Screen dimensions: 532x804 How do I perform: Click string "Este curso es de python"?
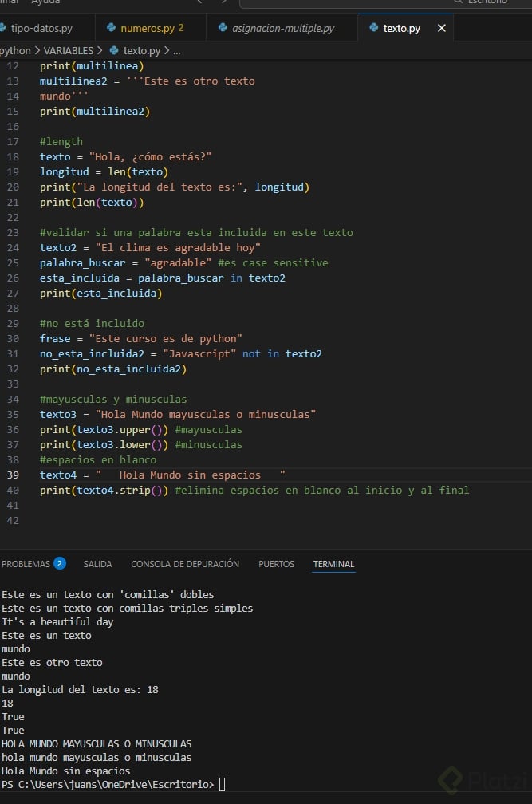point(166,339)
